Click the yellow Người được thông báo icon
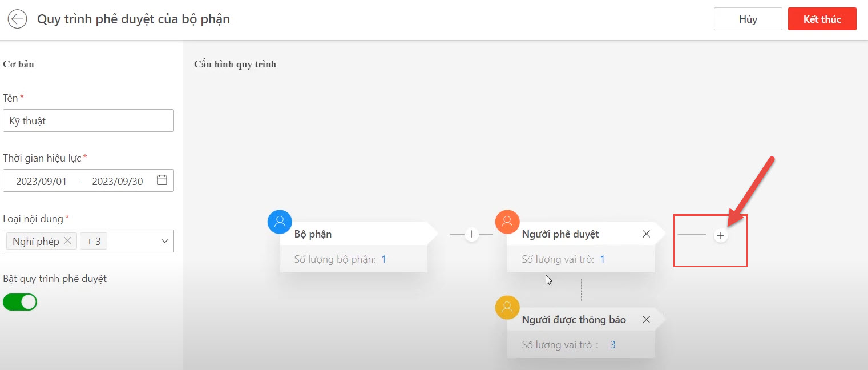The width and height of the screenshot is (868, 370). tap(507, 308)
